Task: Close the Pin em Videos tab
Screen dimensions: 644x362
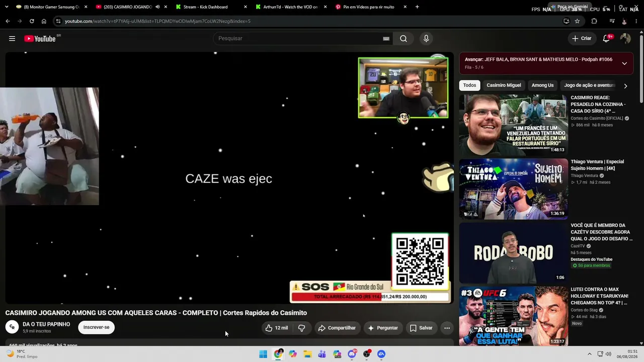Action: click(405, 7)
